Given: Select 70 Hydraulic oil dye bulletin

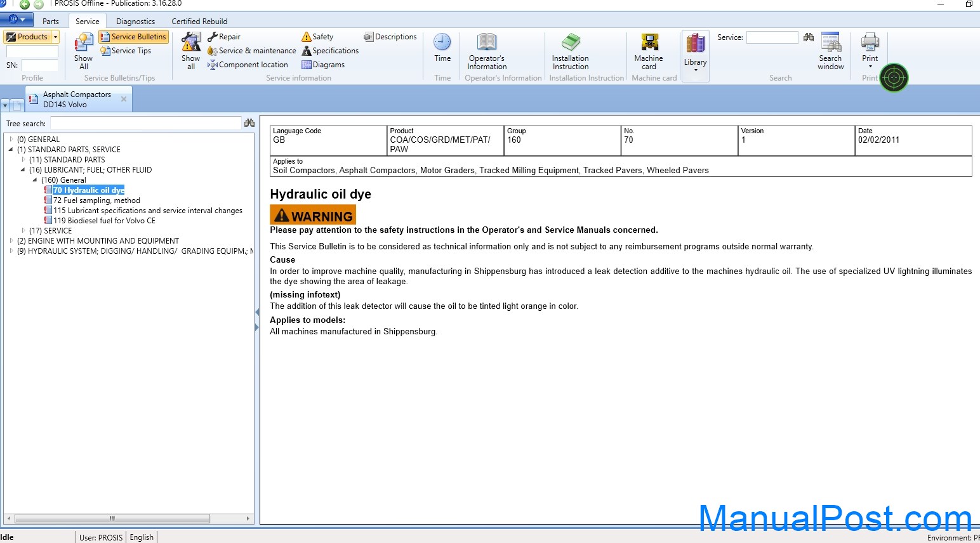Looking at the screenshot, I should (89, 190).
